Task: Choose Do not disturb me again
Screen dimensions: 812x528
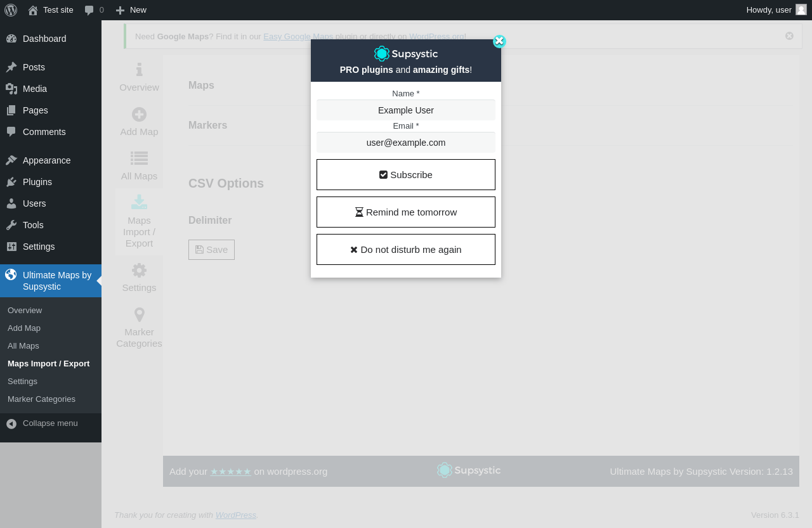Action: click(x=406, y=250)
